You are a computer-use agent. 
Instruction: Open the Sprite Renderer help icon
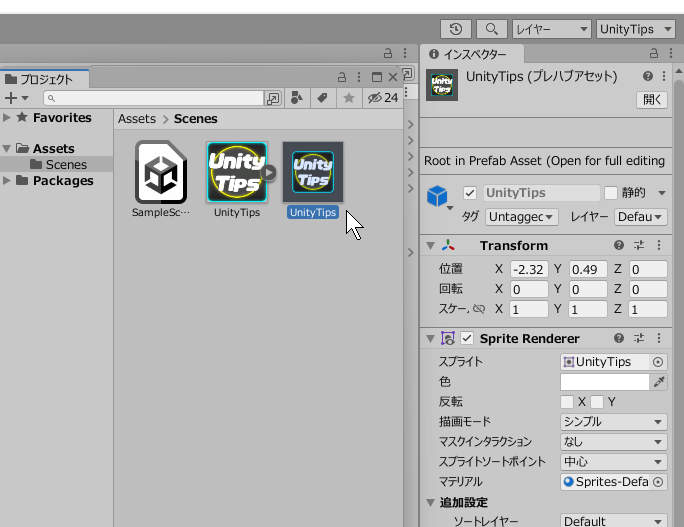[619, 338]
